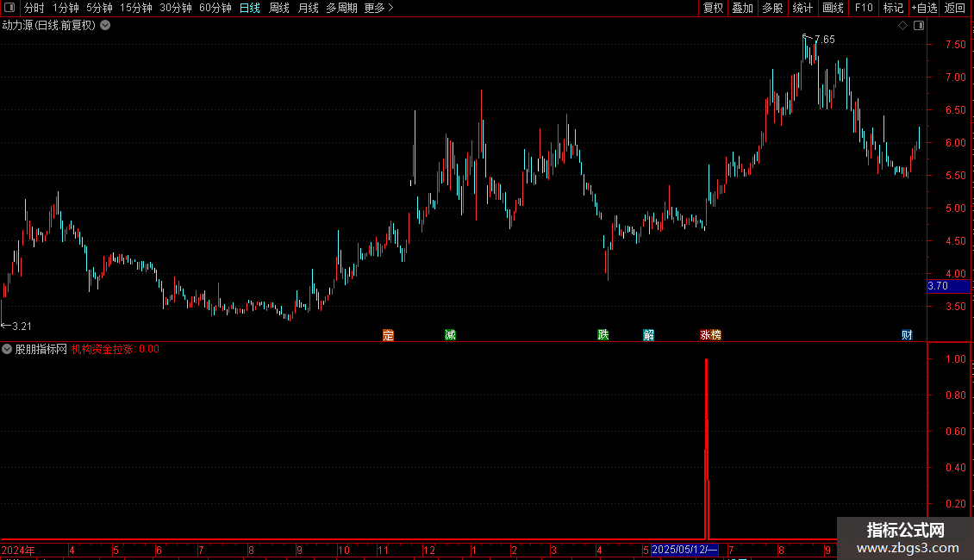Click the 叠加 overlay button
The width and height of the screenshot is (974, 560).
click(742, 8)
